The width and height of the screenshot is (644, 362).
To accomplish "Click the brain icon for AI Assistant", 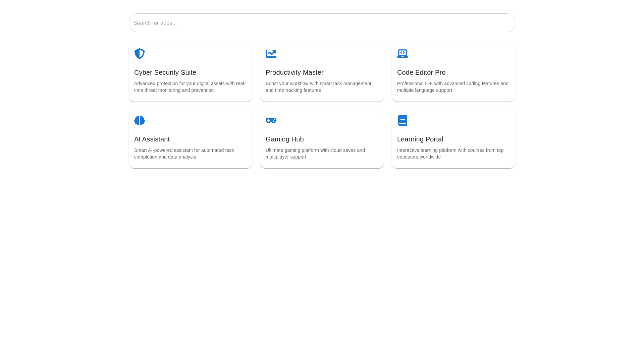I will [x=140, y=120].
